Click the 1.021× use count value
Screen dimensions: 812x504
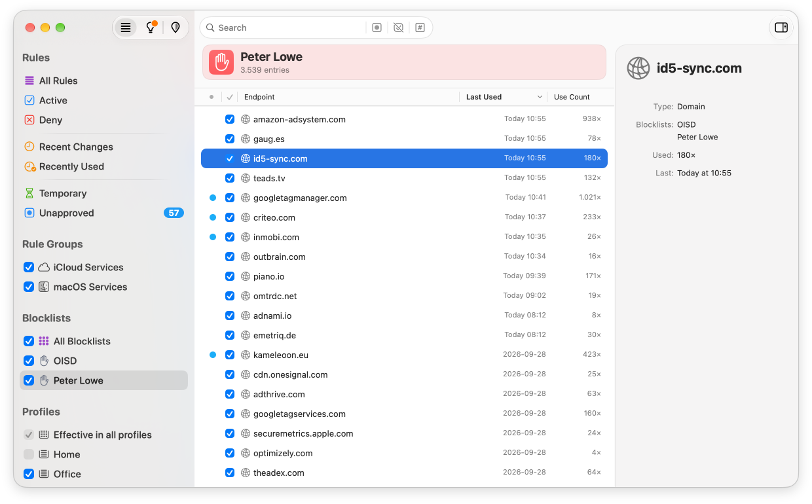[x=589, y=198]
